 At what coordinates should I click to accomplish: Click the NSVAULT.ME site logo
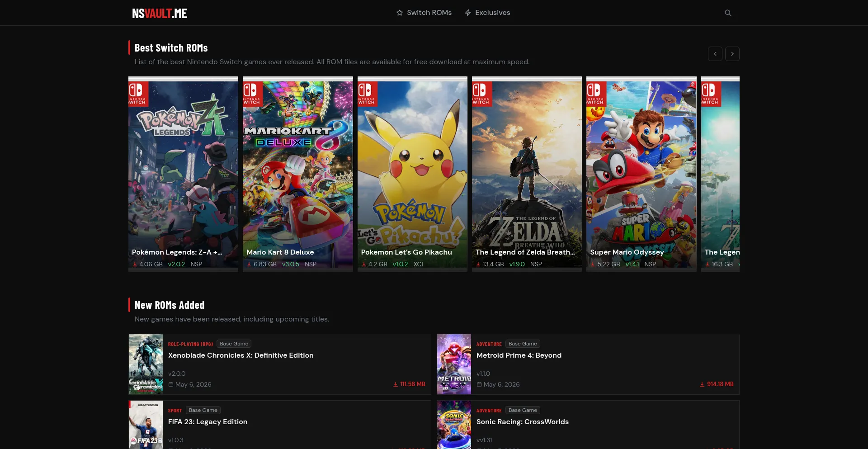pos(160,13)
